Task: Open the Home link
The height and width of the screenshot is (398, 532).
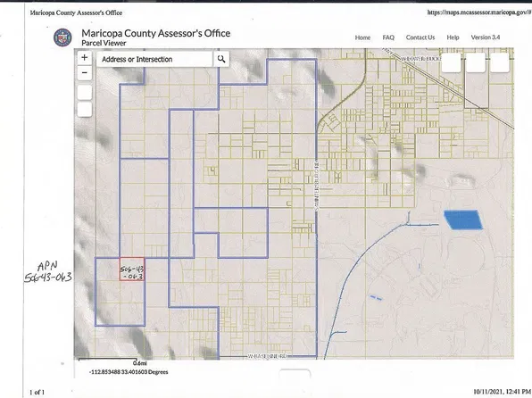Action: click(362, 37)
